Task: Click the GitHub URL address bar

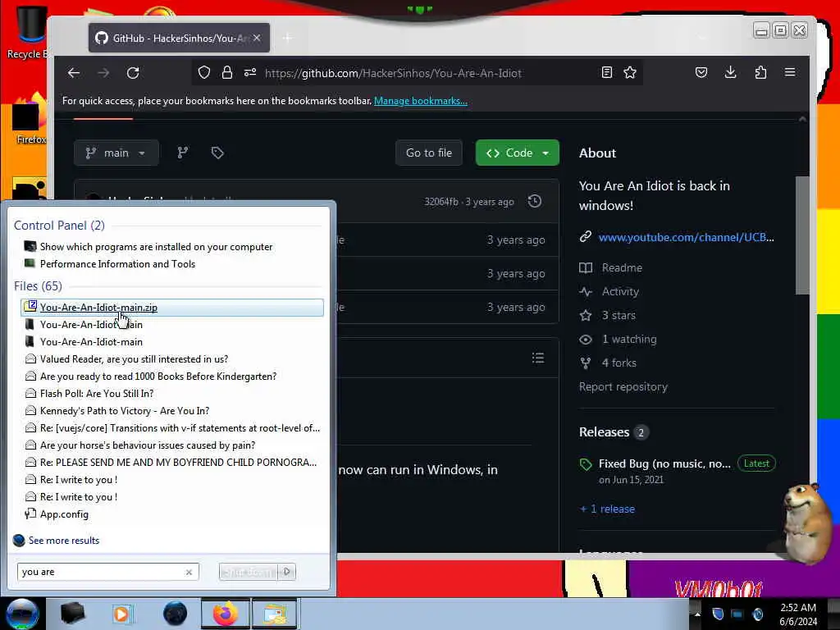Action: (393, 73)
